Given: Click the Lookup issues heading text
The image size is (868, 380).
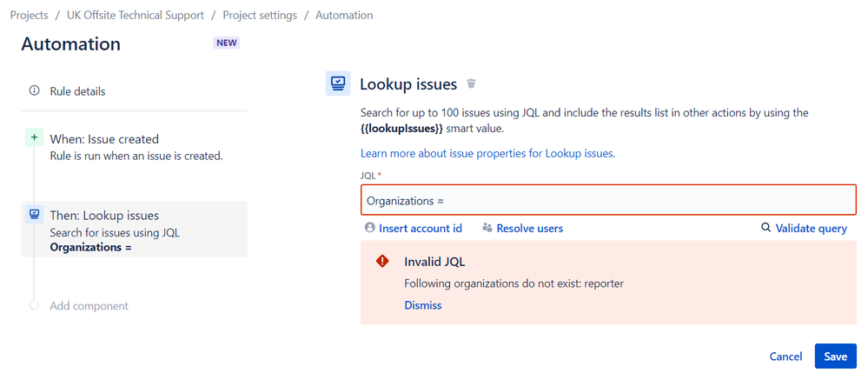Looking at the screenshot, I should (408, 84).
